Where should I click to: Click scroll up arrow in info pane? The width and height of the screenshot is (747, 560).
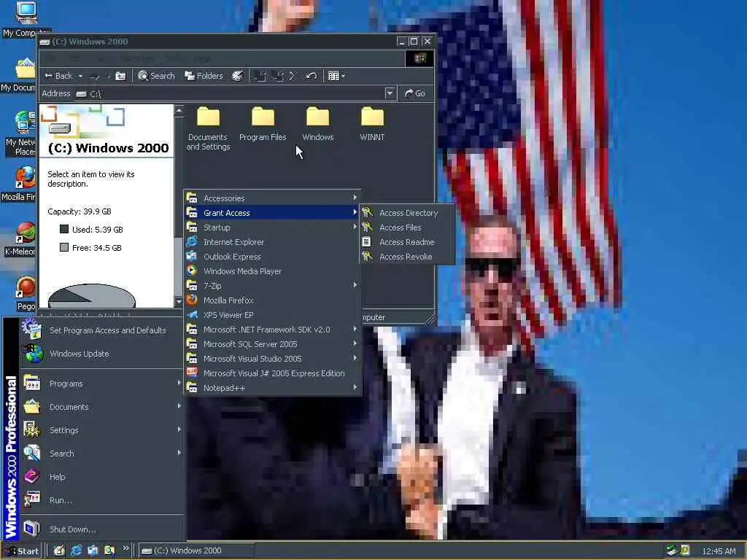pos(179,110)
